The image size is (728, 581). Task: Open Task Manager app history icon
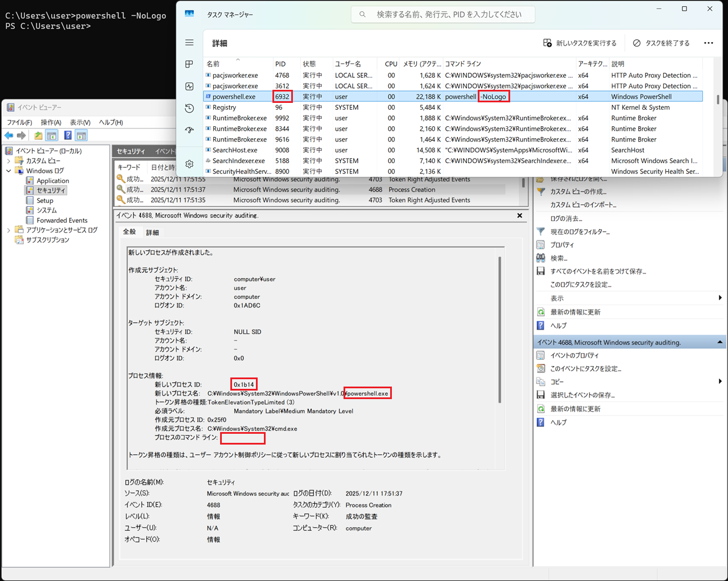point(189,108)
